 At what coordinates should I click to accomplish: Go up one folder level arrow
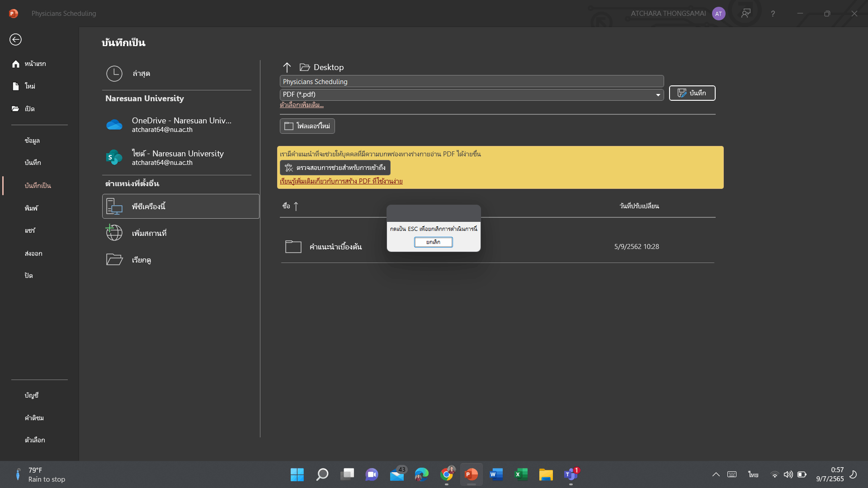tap(287, 67)
